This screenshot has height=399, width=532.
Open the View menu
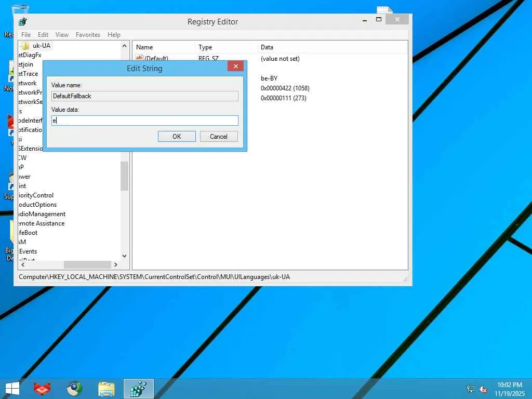[x=62, y=35]
